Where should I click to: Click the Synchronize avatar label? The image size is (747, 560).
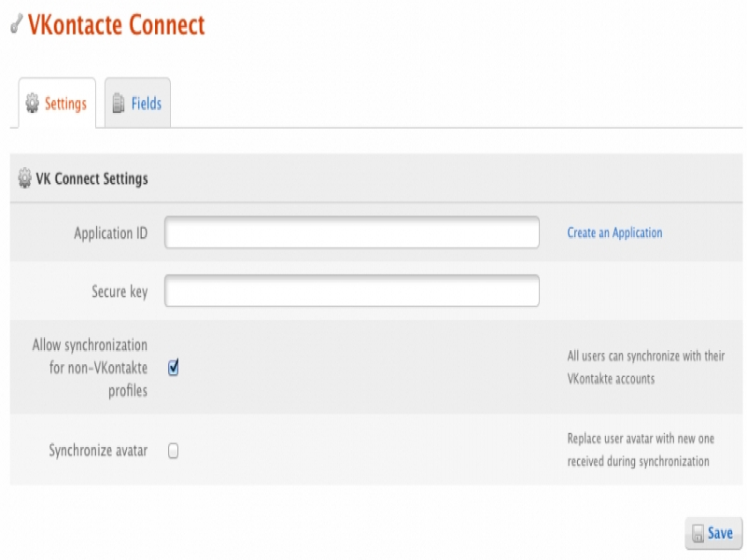point(98,451)
